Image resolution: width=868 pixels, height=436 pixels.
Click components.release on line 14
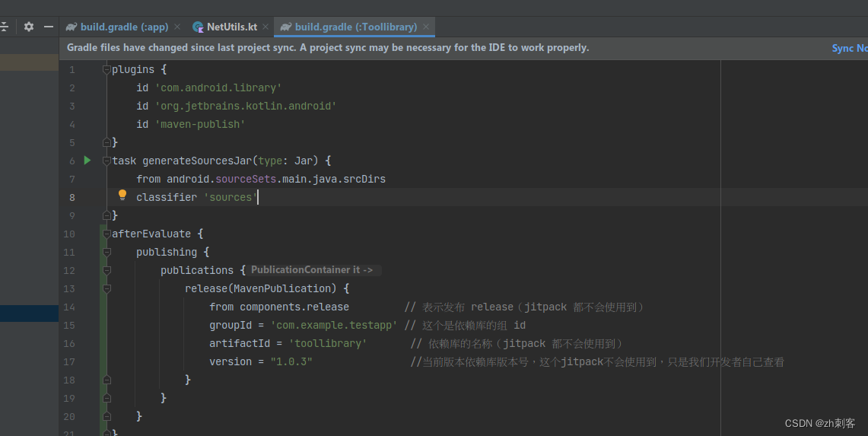click(294, 307)
